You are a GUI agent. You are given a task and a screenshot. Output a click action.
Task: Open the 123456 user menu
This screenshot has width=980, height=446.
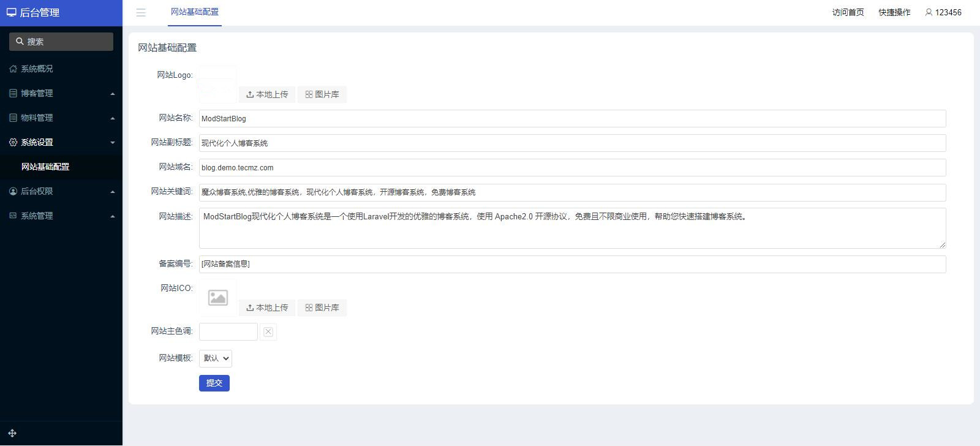[943, 12]
